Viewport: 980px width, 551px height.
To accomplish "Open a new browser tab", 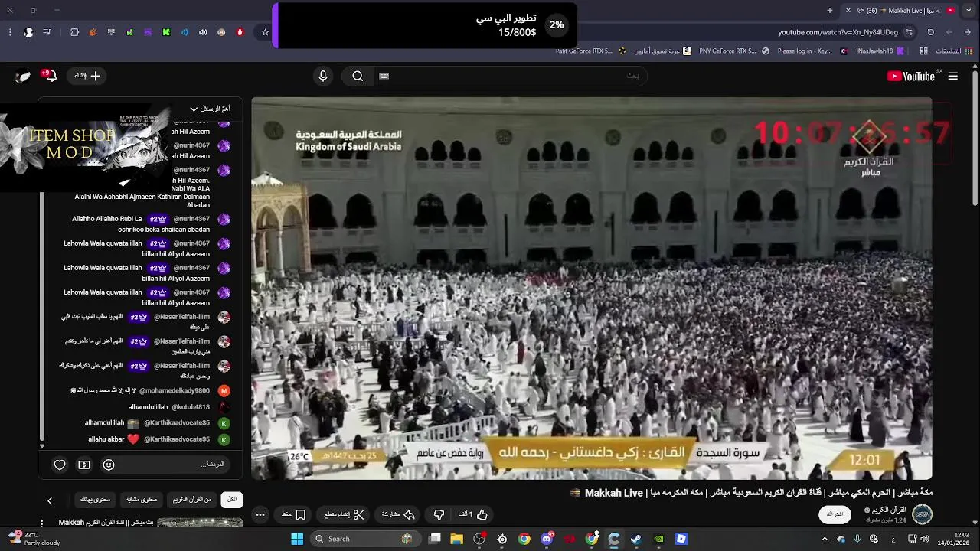I will (830, 10).
